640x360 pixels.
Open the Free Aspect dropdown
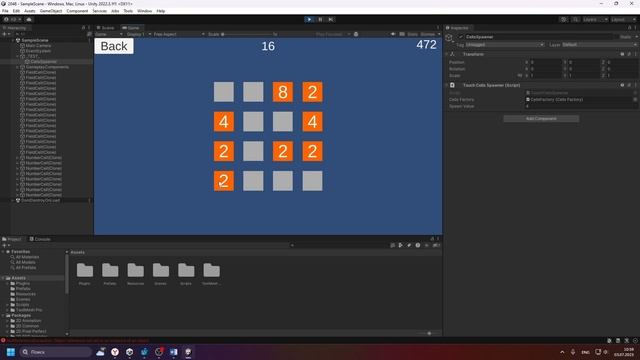tap(179, 34)
